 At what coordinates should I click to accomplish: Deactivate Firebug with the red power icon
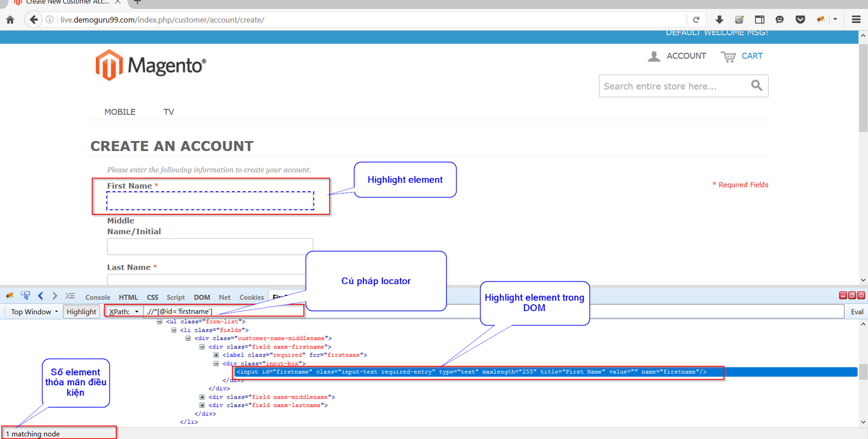pyautogui.click(x=861, y=295)
